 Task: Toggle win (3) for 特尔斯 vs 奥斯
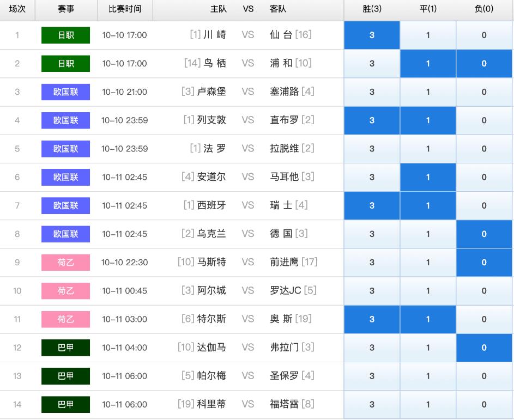(x=372, y=319)
